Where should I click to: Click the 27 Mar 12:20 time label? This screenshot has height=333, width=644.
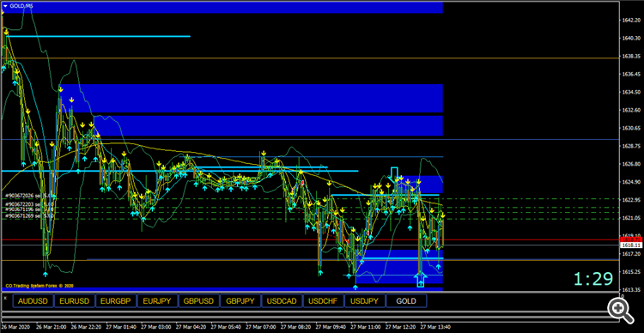pos(400,327)
